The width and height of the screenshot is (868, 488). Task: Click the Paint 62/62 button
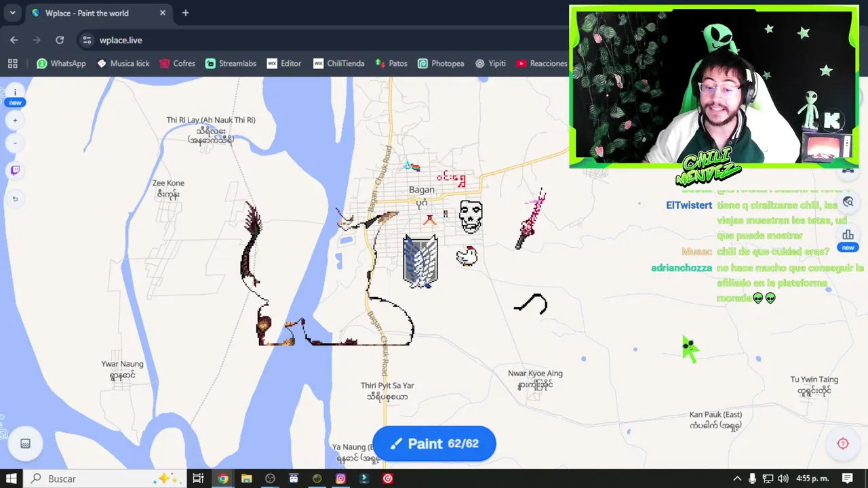[x=434, y=444]
